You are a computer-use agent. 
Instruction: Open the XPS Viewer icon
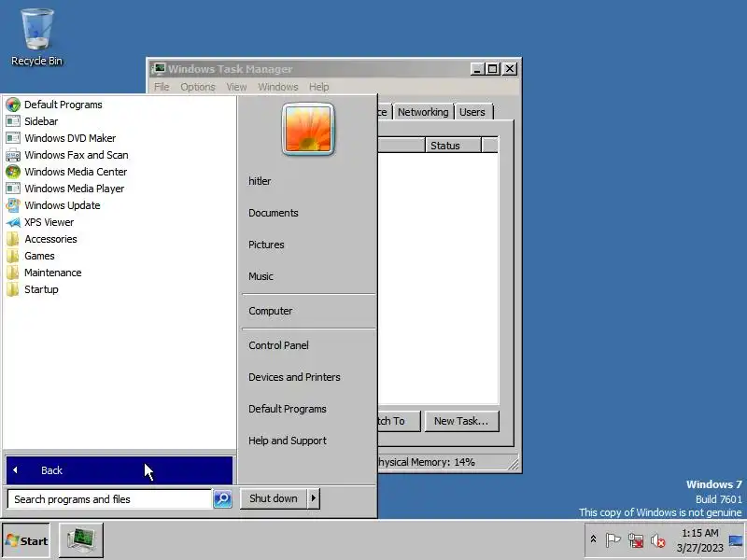[13, 222]
